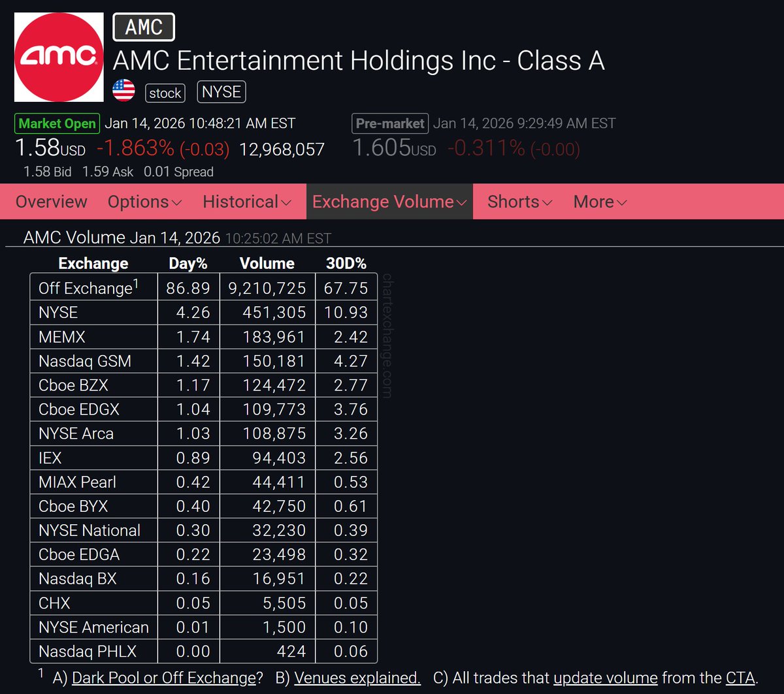The image size is (784, 694).
Task: Click the Pre-market status badge
Action: 390,123
